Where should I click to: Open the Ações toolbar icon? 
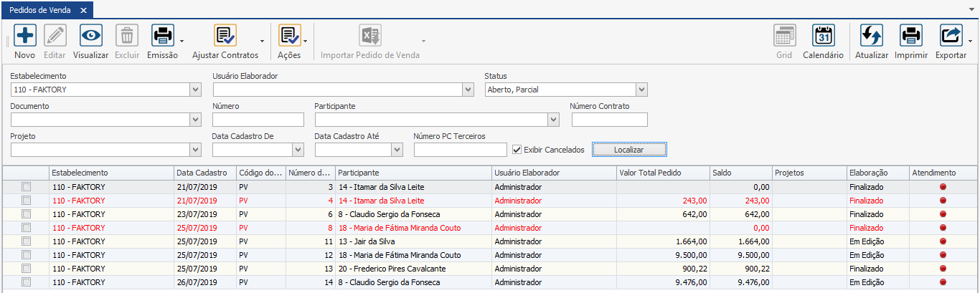289,36
